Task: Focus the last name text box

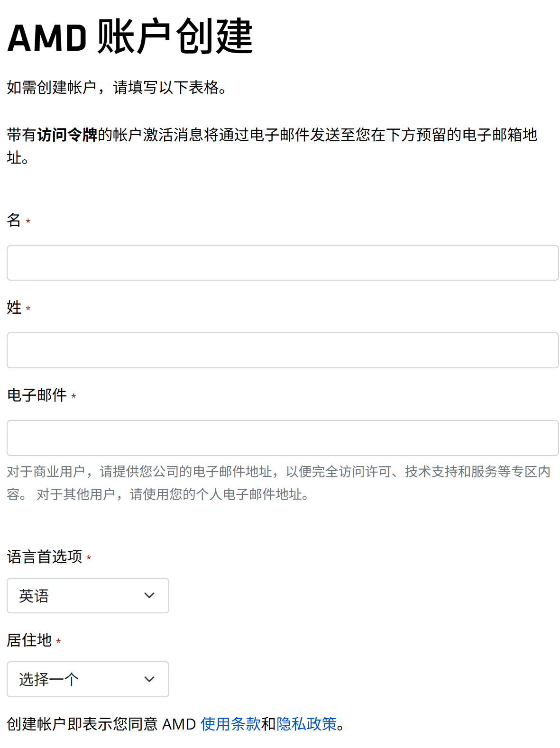Action: point(280,350)
